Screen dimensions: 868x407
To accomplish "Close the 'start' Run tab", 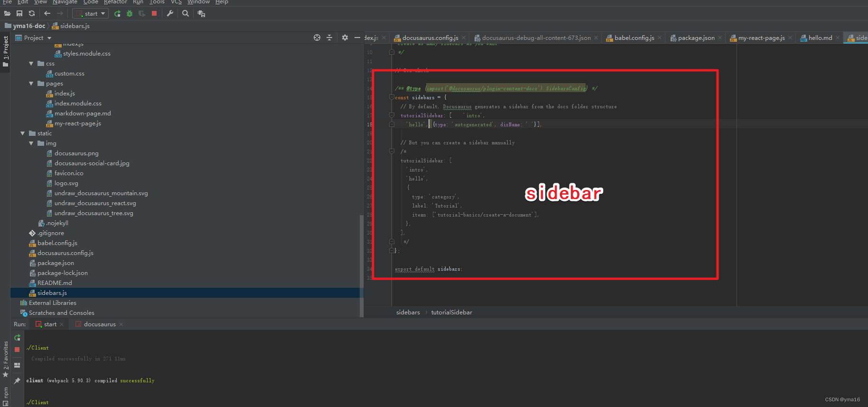I will click(62, 324).
